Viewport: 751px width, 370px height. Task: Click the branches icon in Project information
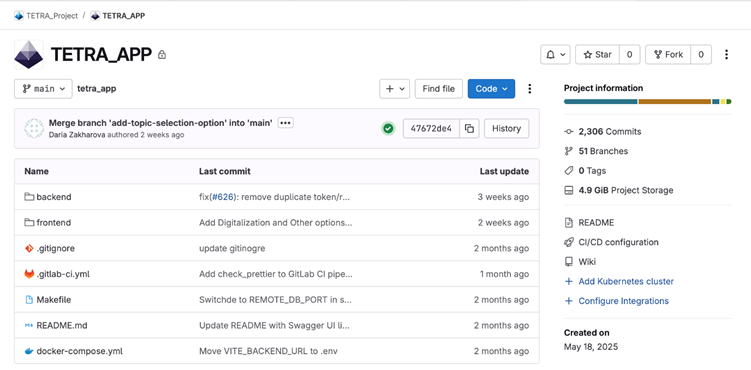569,151
